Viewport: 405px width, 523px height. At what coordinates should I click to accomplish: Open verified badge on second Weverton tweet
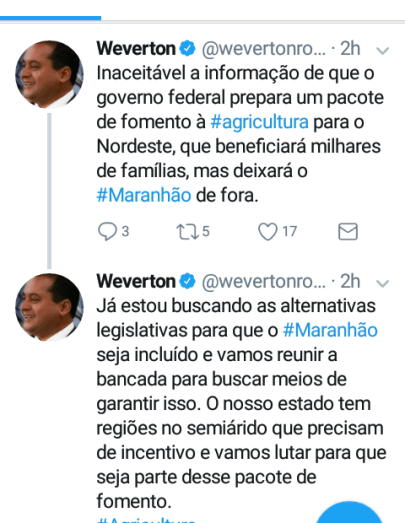[x=187, y=281]
